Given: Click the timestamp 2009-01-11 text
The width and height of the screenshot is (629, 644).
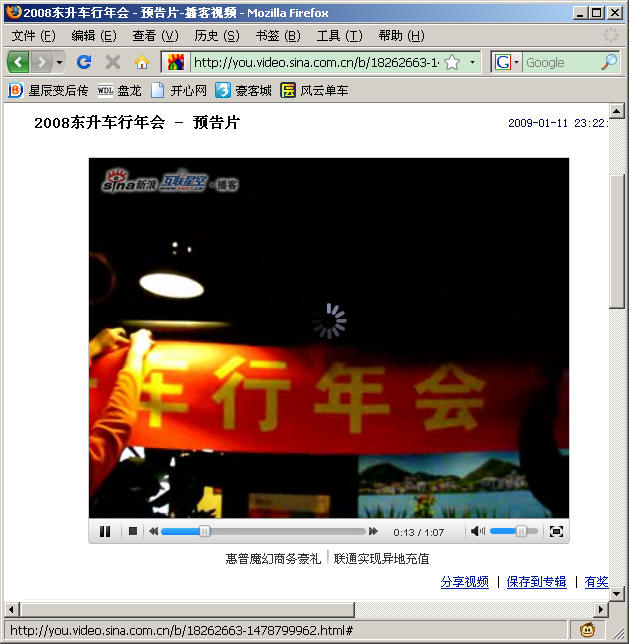Looking at the screenshot, I should pyautogui.click(x=538, y=123).
